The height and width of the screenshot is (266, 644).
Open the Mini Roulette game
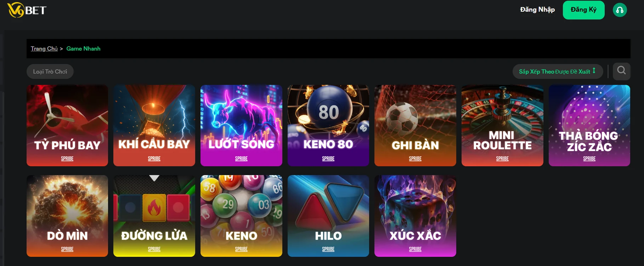[x=502, y=126]
